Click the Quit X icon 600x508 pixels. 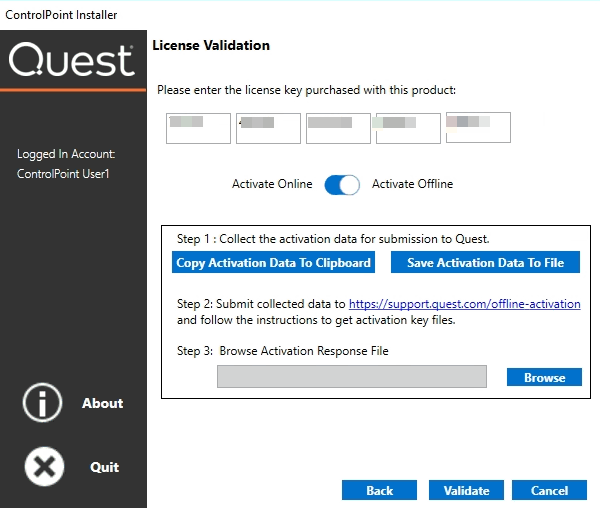click(x=43, y=467)
